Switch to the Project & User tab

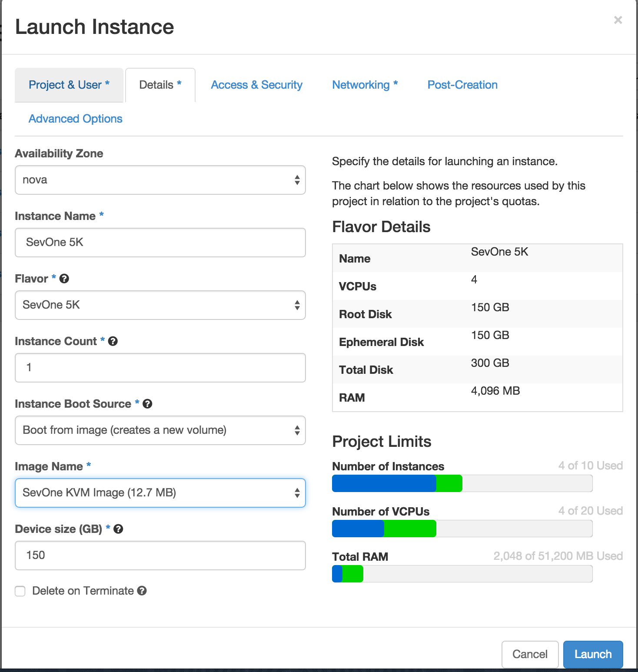tap(69, 85)
